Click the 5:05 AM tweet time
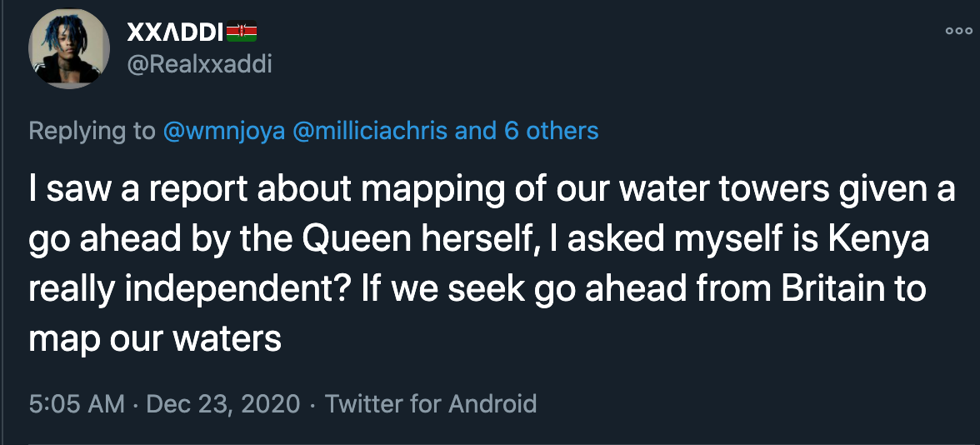The image size is (980, 445). 77,404
